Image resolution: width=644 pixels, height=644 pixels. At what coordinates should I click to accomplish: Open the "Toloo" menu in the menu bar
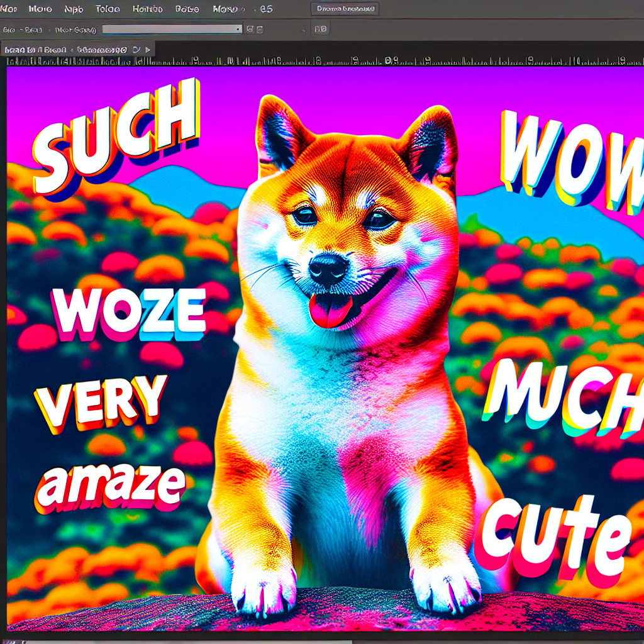click(108, 9)
